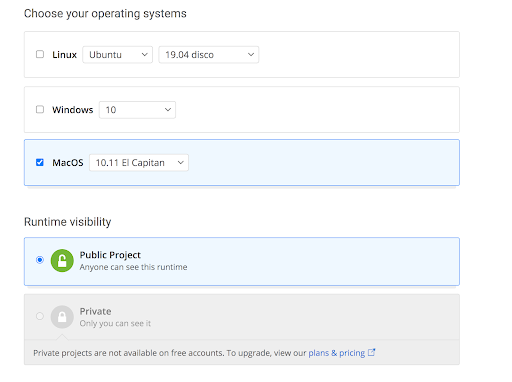Click the Linux label
This screenshot has width=512, height=382.
pos(64,55)
